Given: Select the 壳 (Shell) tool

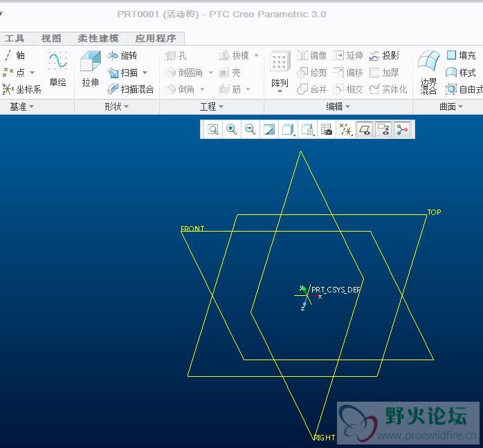Looking at the screenshot, I should click(230, 73).
